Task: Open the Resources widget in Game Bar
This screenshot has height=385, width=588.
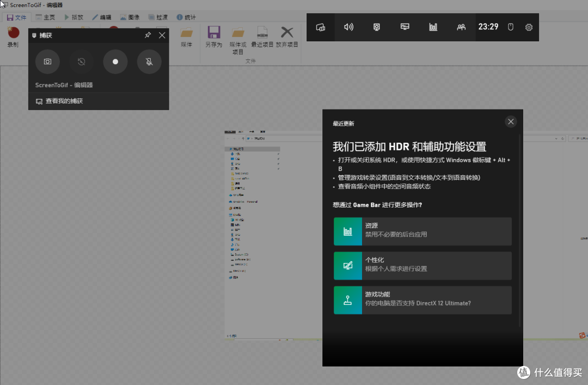Action: coord(433,27)
